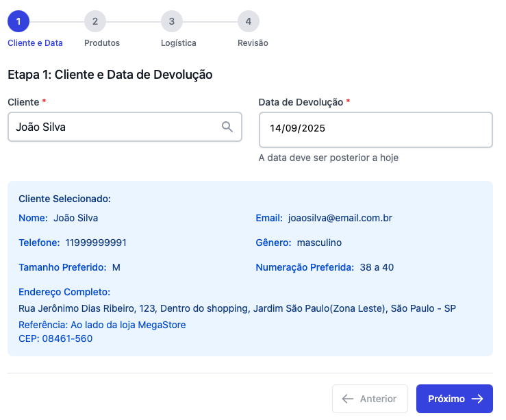
Task: Click the search magnifier icon in Cliente field
Action: pos(227,127)
